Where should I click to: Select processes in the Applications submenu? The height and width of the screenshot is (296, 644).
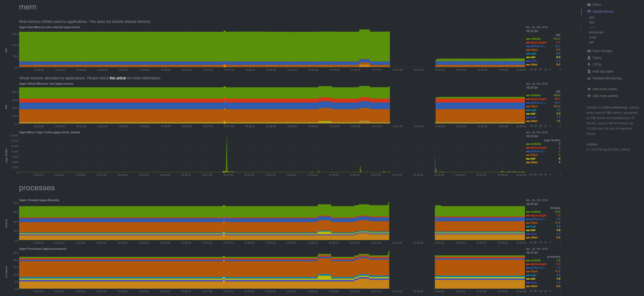coord(596,32)
